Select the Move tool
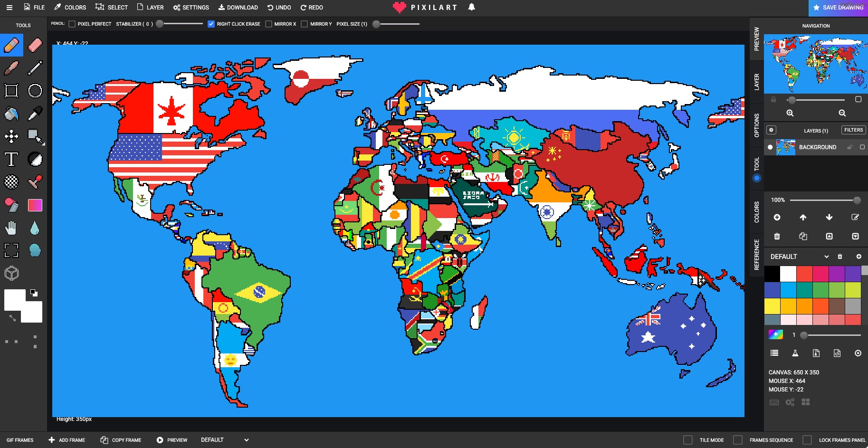Screen dimensions: 868x448 11,136
